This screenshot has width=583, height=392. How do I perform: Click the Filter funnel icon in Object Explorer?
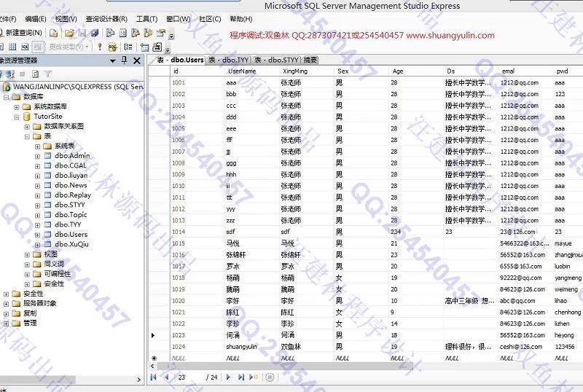47,74
